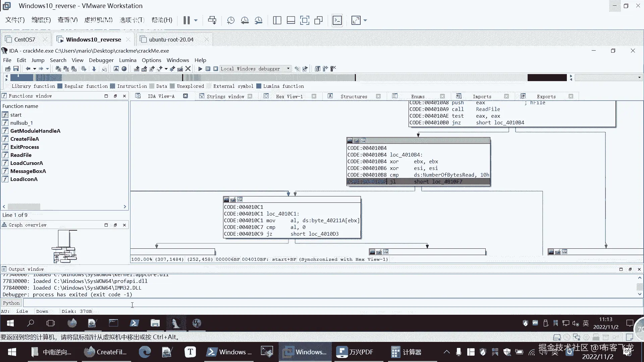
Task: Click the Save database icon in IDA toolbar
Action: tap(16, 69)
